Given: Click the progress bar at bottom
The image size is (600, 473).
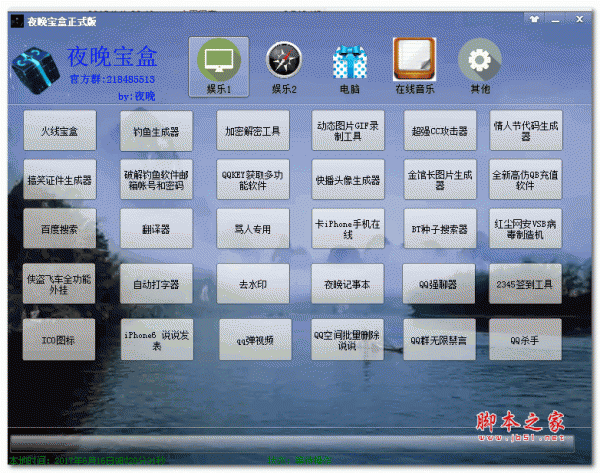Looking at the screenshot, I should coord(292,443).
